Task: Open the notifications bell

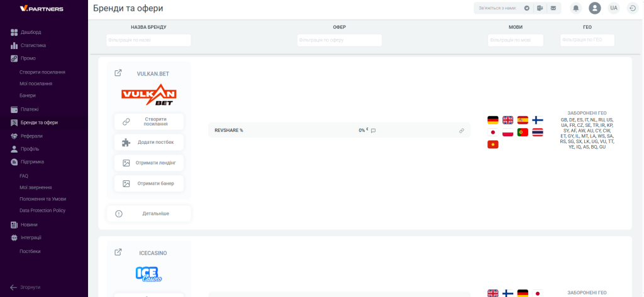Action: [575, 8]
